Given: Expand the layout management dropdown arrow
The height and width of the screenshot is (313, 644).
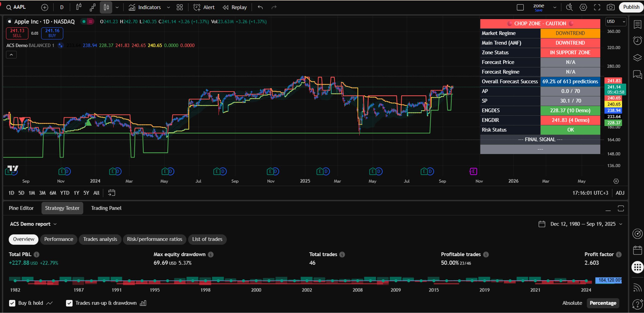Looking at the screenshot, I should [x=555, y=8].
